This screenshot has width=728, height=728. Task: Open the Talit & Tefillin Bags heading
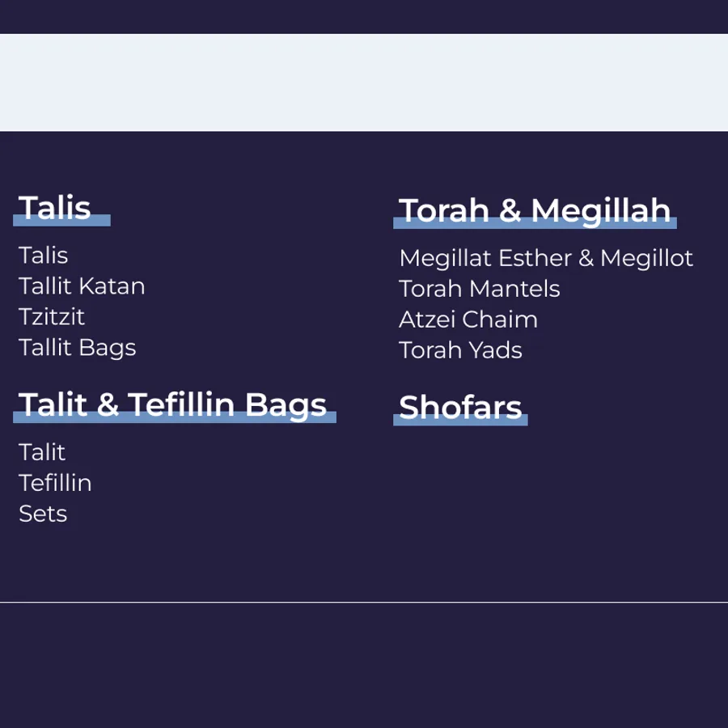click(x=172, y=404)
